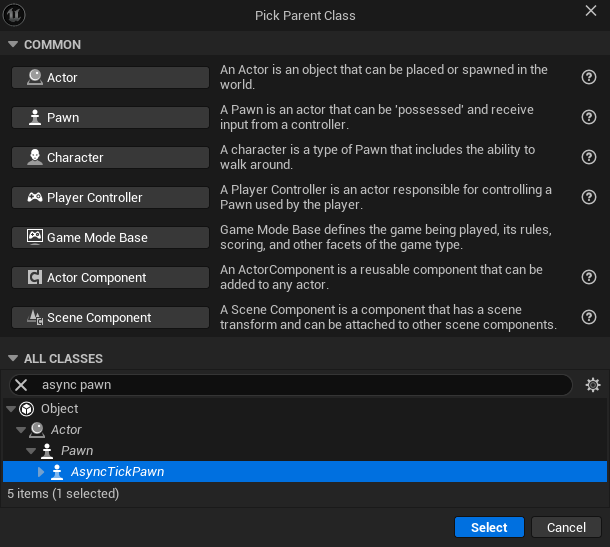610x547 pixels.
Task: Open help for Scene Component class
Action: [589, 317]
